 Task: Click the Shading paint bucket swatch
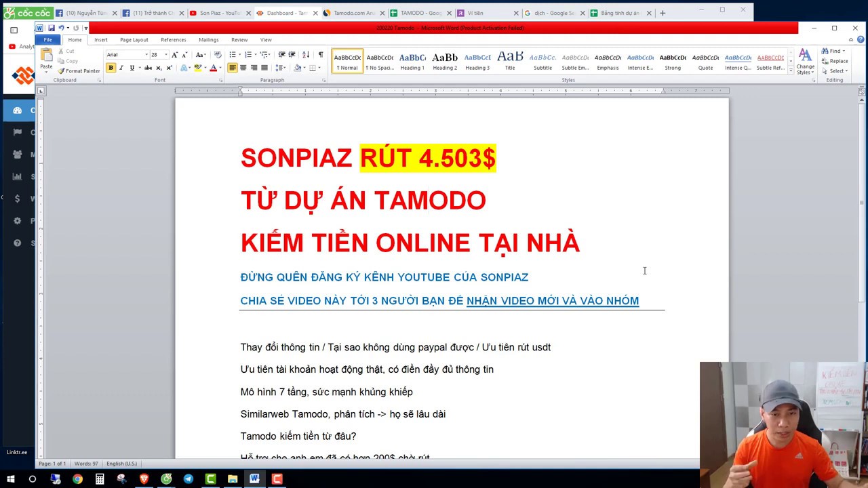click(x=297, y=68)
